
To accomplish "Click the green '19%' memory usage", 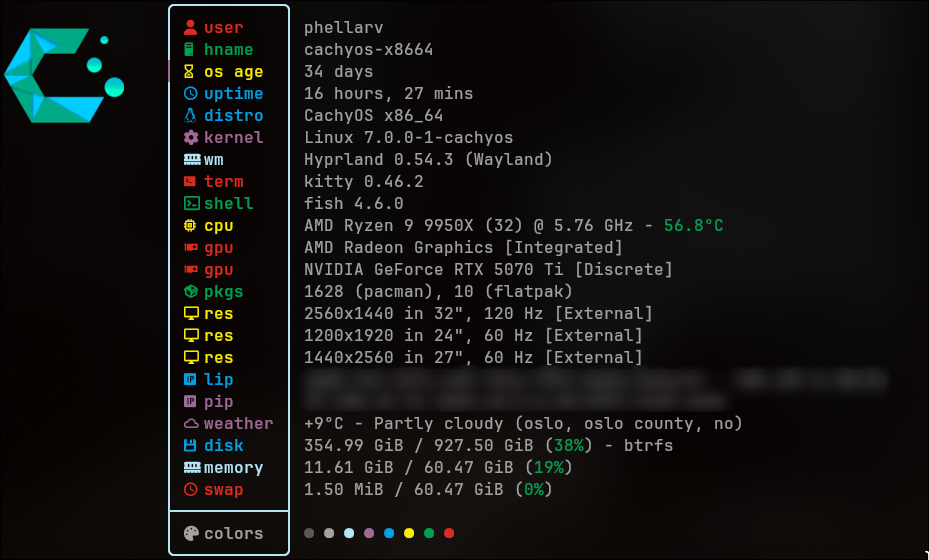I will [x=549, y=467].
